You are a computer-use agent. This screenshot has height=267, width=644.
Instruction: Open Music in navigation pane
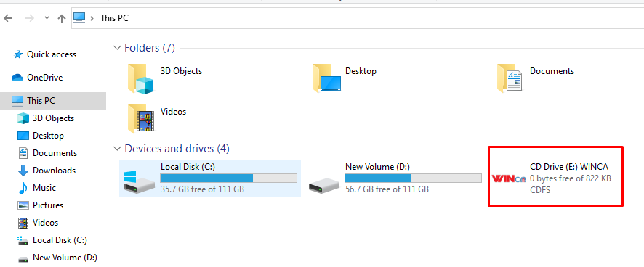point(44,188)
